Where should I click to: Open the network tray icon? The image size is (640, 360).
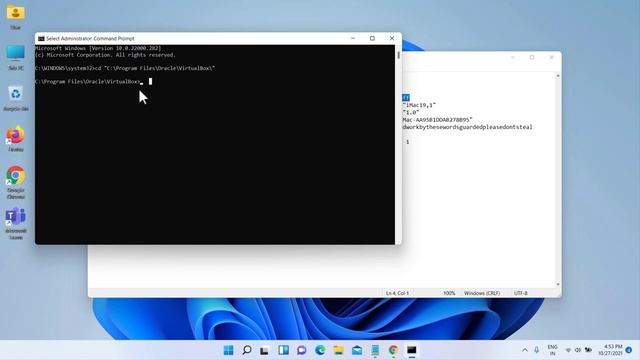[x=568, y=350]
